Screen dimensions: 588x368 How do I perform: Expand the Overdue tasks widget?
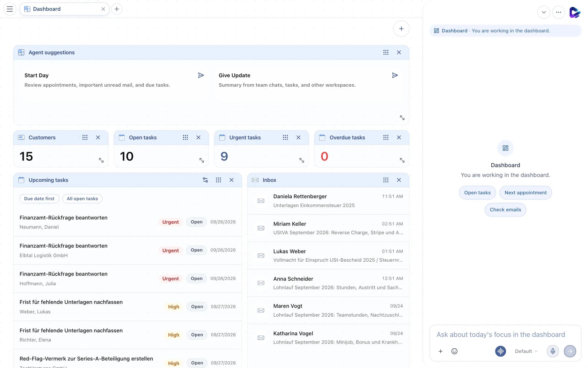402,160
